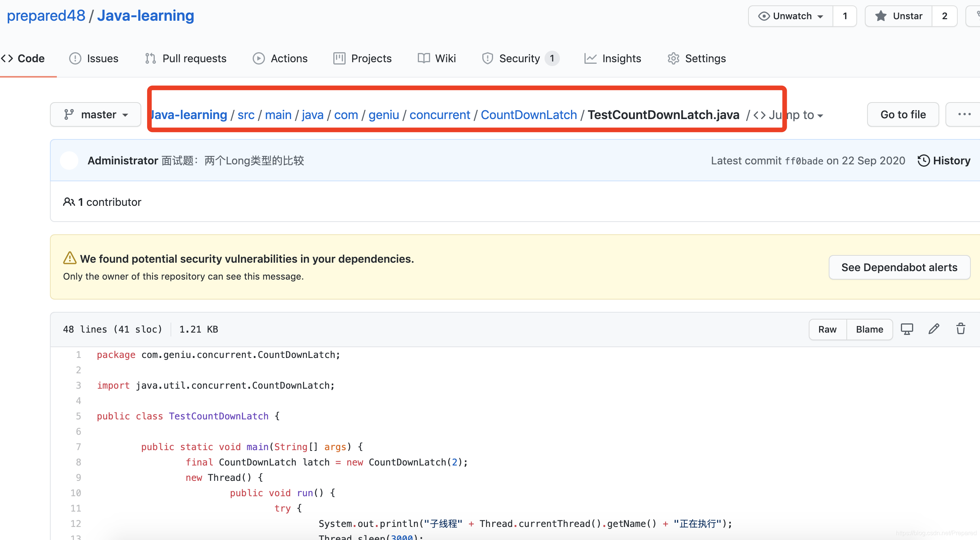Click the trash delete file icon

(x=961, y=329)
